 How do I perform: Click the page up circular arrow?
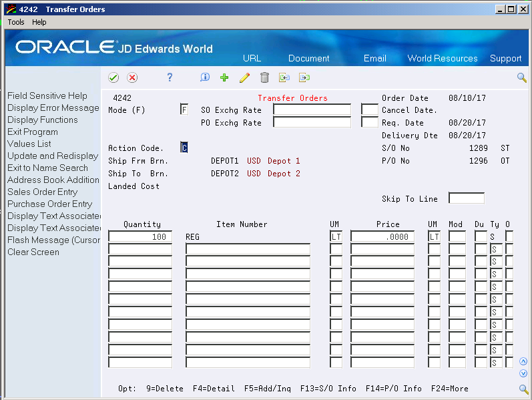tap(523, 362)
